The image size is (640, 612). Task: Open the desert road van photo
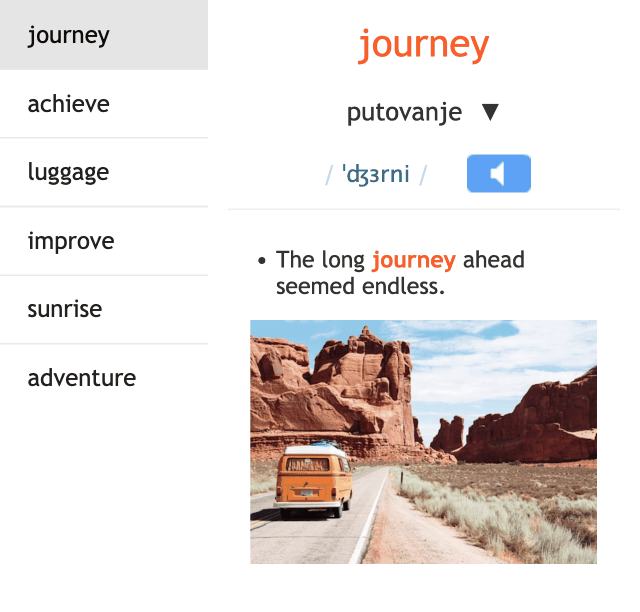(x=423, y=442)
